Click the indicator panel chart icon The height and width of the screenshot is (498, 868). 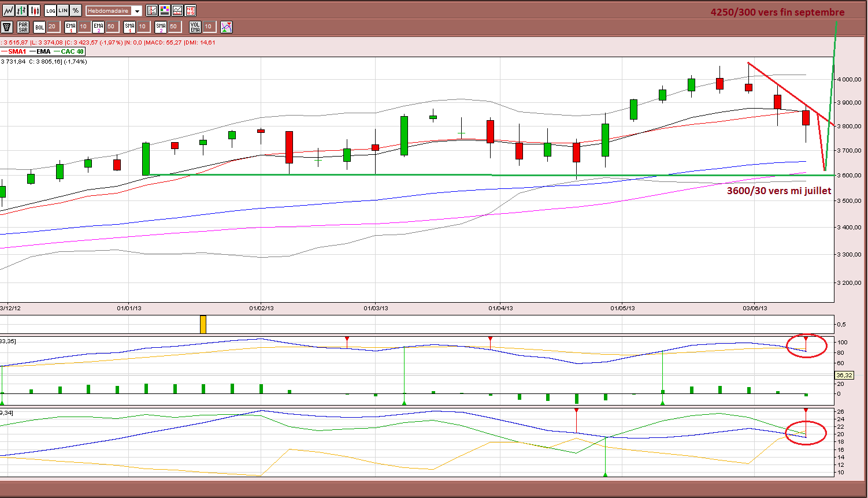click(177, 10)
